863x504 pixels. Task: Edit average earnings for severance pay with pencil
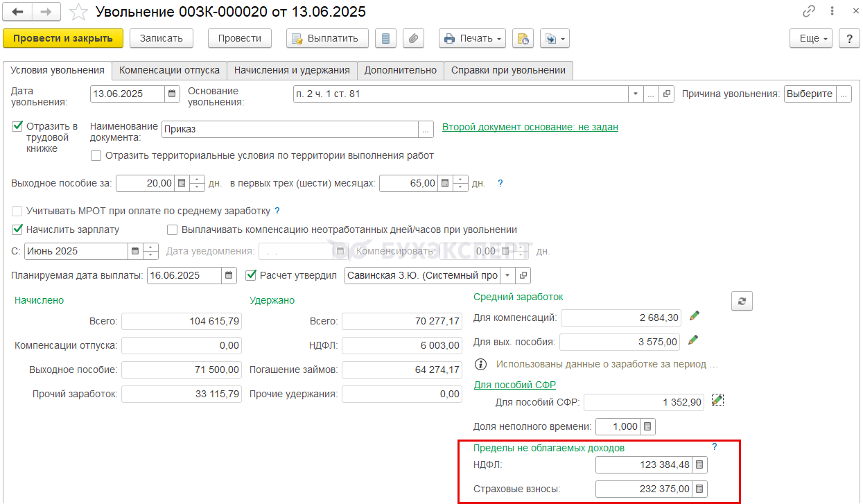click(692, 340)
